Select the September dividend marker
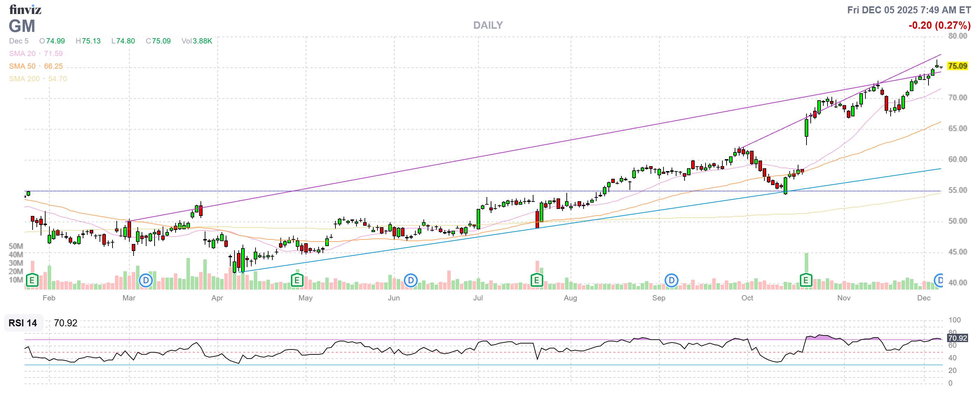 point(672,281)
